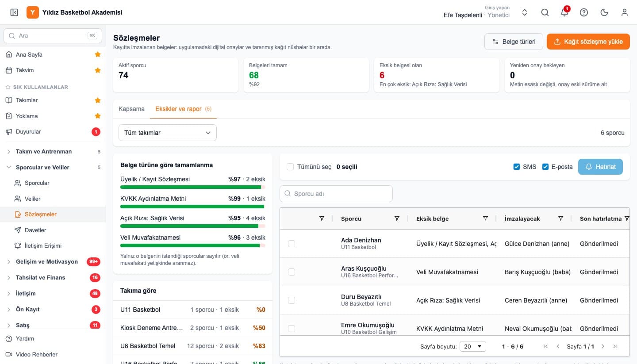
Task: Open filter icon on Sporcu column
Action: click(x=397, y=218)
